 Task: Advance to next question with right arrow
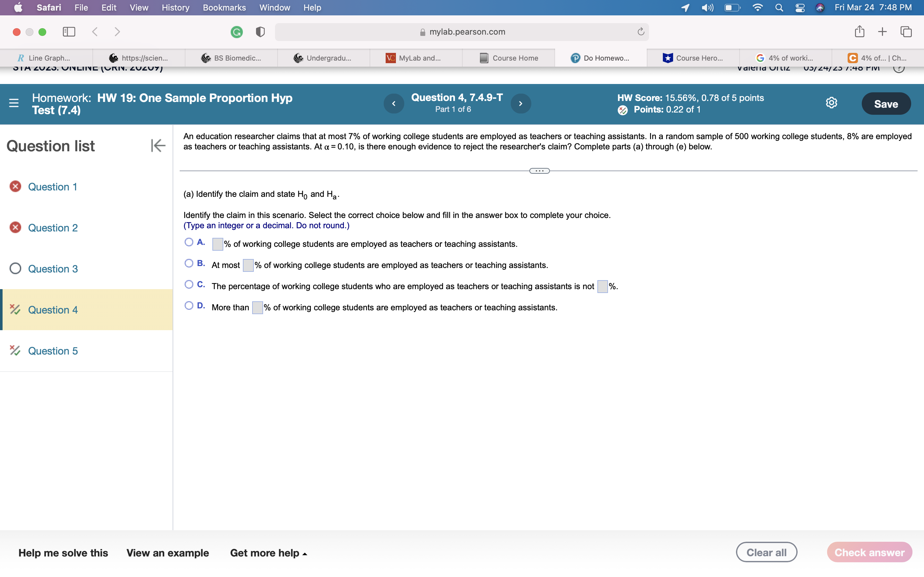pos(520,104)
